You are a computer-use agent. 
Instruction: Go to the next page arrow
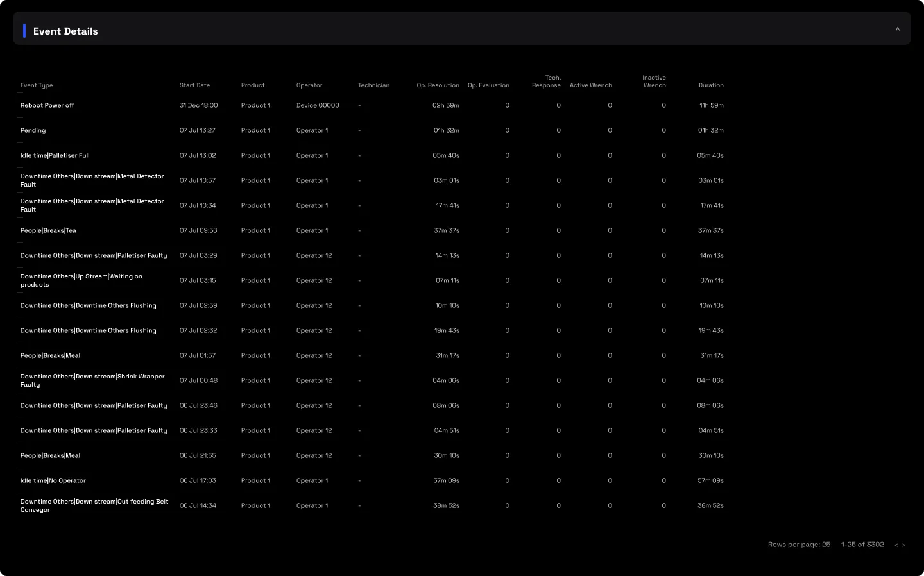(904, 545)
